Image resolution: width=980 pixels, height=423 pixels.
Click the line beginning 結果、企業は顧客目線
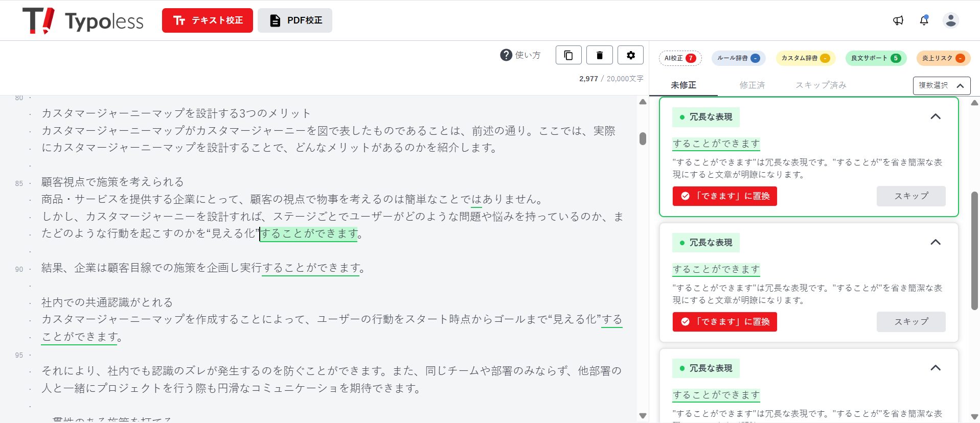(x=203, y=268)
